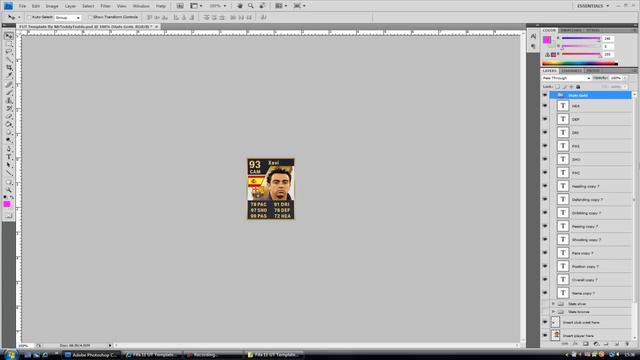Hide the Insert club crest here layer
This screenshot has width=640, height=360.
click(545, 322)
